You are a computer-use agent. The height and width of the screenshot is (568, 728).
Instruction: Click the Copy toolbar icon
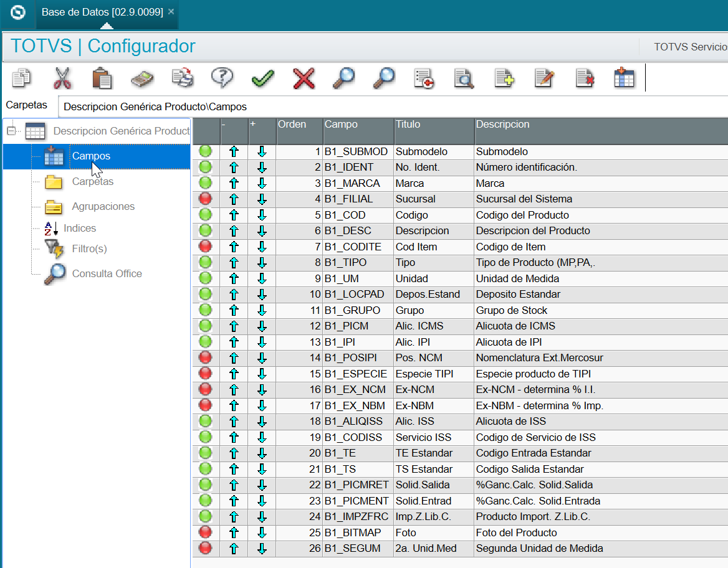click(x=21, y=78)
